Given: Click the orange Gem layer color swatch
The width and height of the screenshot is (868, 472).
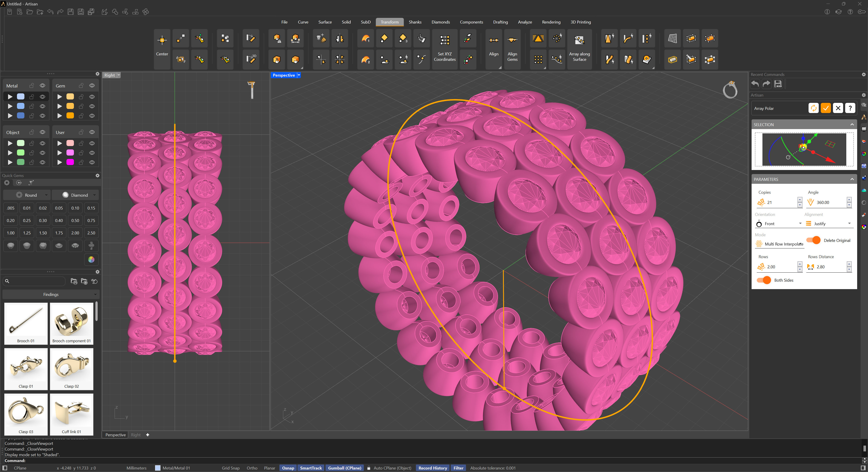Looking at the screenshot, I should click(70, 116).
